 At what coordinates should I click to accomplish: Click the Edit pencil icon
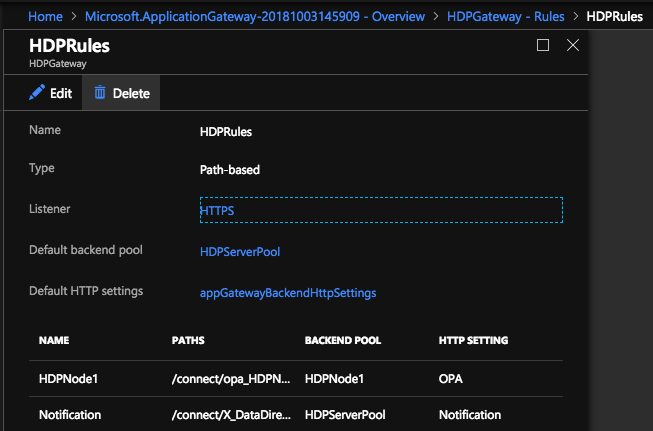pos(37,93)
